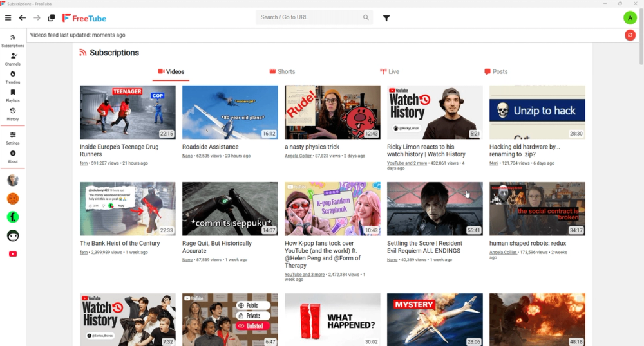Viewport: 644px width, 346px height.
Task: Switch to the Shorts tab
Action: pos(282,72)
